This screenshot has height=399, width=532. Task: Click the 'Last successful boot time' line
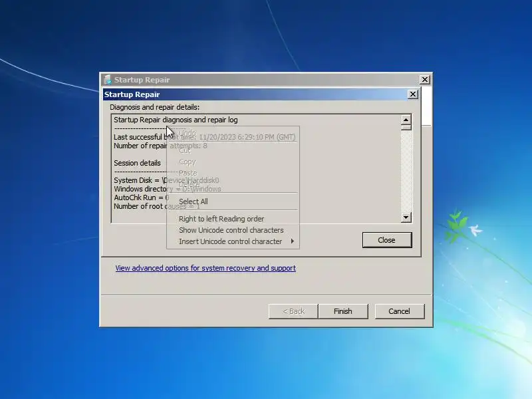point(205,137)
